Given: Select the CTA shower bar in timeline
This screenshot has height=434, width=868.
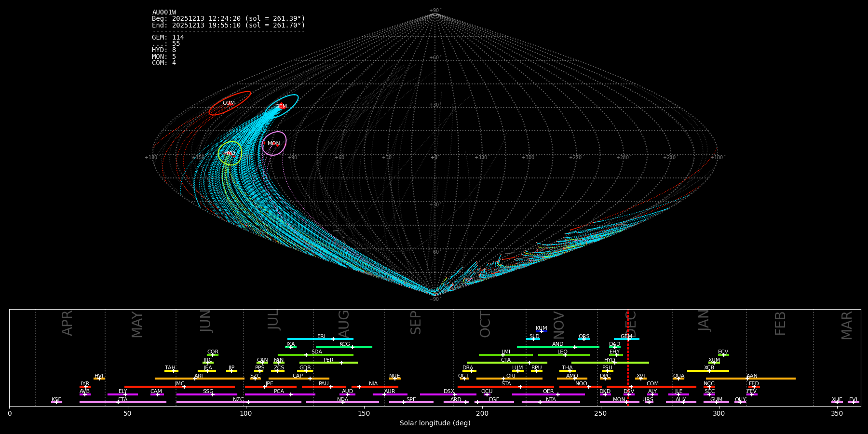Looking at the screenshot, I should 507,363.
